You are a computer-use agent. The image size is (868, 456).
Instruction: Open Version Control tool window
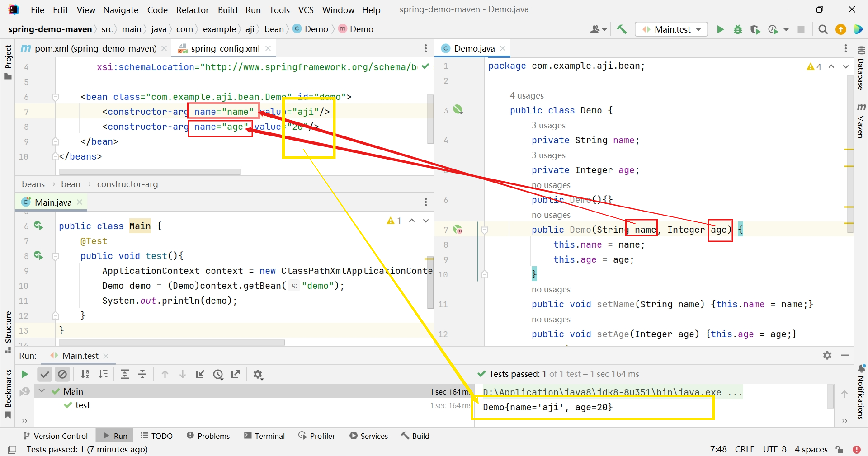56,436
